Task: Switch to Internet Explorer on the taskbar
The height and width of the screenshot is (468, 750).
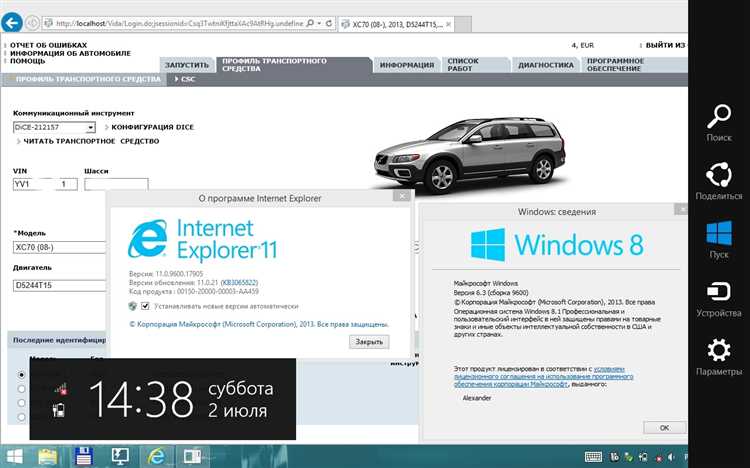Action: [x=156, y=457]
